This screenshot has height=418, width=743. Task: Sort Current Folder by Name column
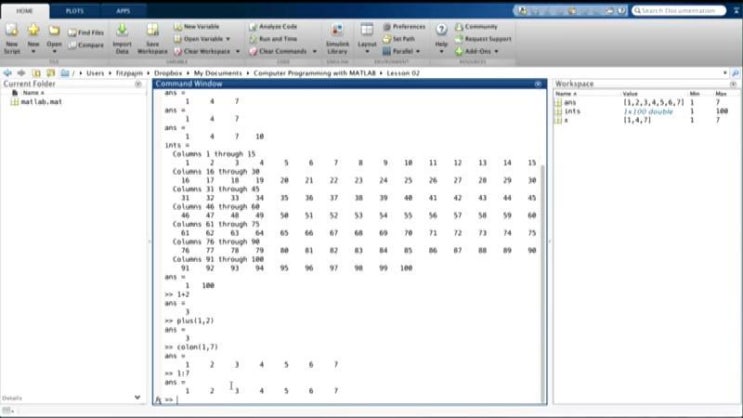point(33,93)
